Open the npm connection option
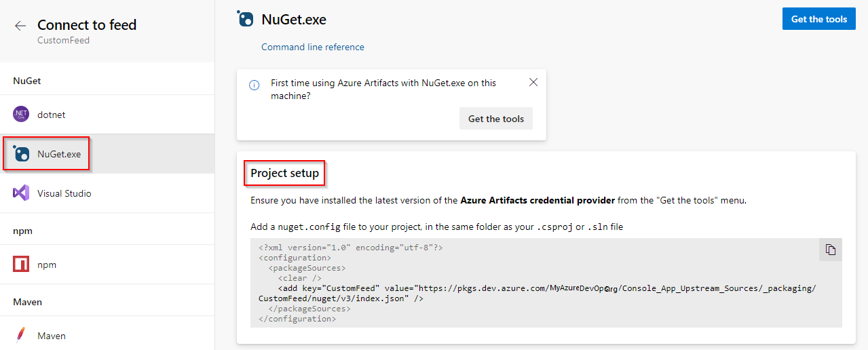 [47, 265]
